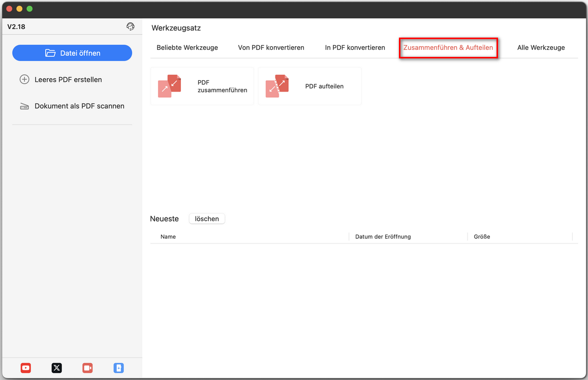Click the plus icon beside Leeres PDF erstellen
The image size is (588, 380).
tap(24, 79)
